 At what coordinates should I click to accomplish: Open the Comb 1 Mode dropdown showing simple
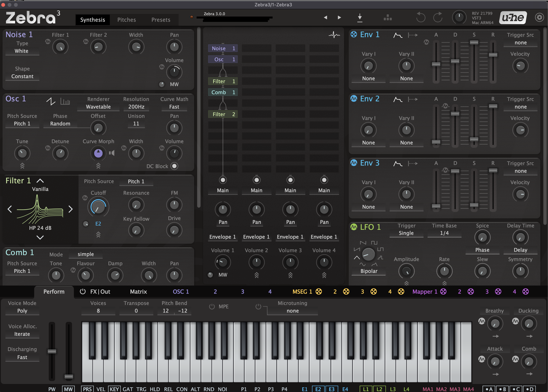(x=86, y=254)
